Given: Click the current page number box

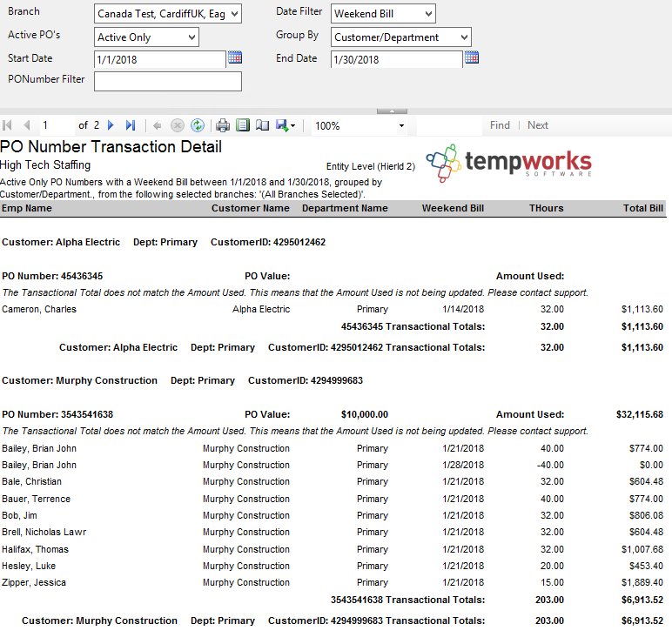Looking at the screenshot, I should coord(56,125).
